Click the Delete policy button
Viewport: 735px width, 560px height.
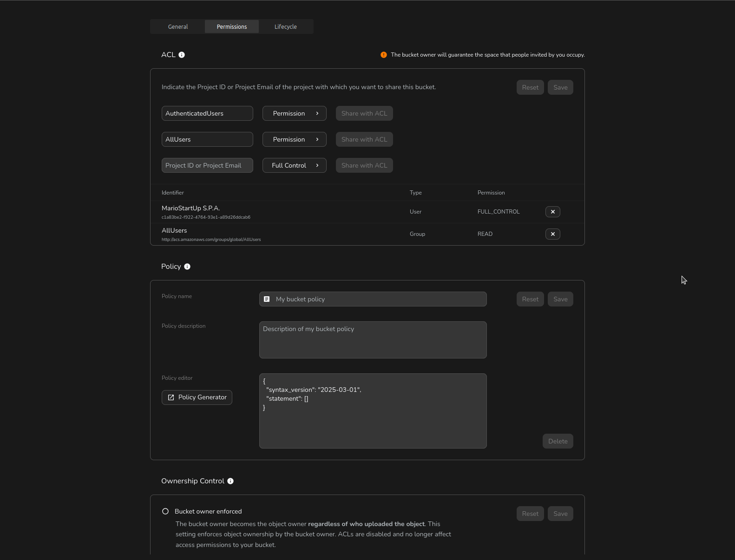point(558,441)
